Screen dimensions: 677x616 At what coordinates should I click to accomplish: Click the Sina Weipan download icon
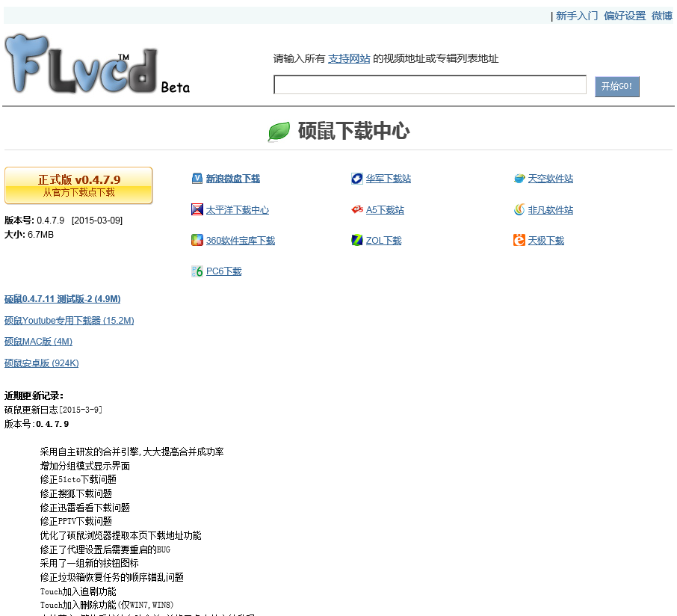197,179
